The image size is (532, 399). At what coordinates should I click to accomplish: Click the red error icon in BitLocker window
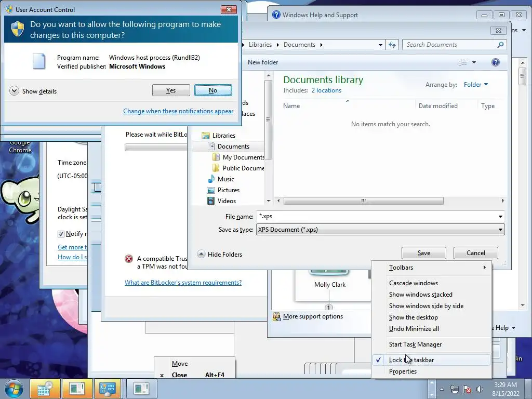tap(129, 259)
